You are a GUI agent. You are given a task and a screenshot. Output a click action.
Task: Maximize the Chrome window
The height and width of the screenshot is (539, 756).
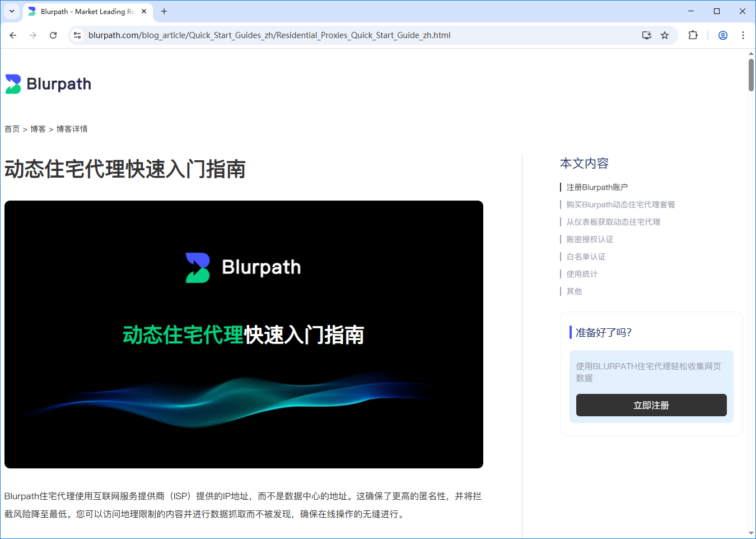(x=717, y=11)
